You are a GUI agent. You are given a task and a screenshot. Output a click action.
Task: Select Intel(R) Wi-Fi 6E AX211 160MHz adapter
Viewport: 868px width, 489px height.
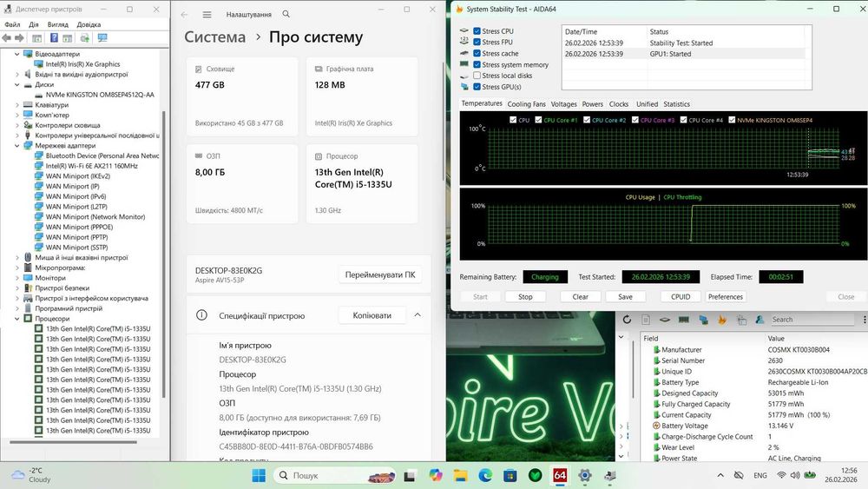point(91,166)
